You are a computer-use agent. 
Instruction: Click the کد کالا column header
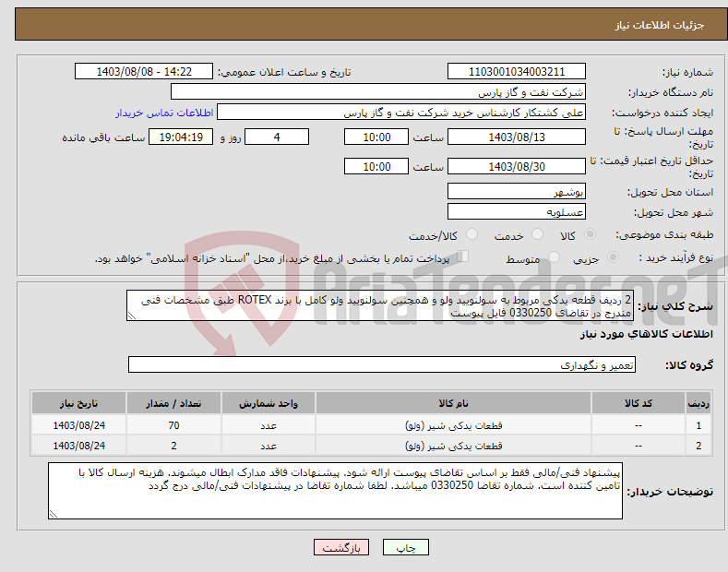point(638,403)
